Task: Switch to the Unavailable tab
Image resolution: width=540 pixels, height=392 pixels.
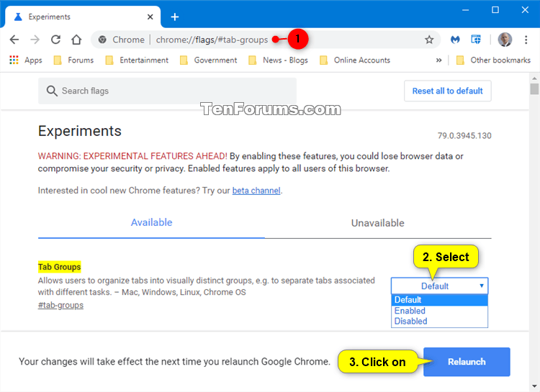Action: point(378,223)
